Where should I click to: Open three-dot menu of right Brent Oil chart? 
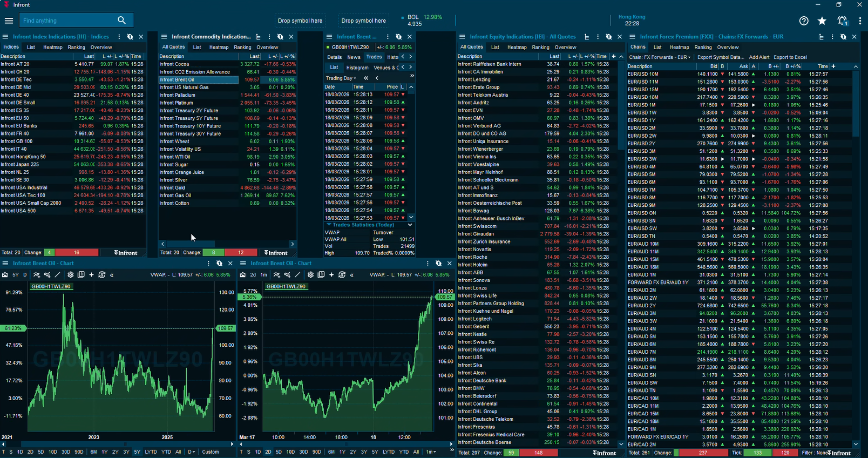click(x=428, y=264)
